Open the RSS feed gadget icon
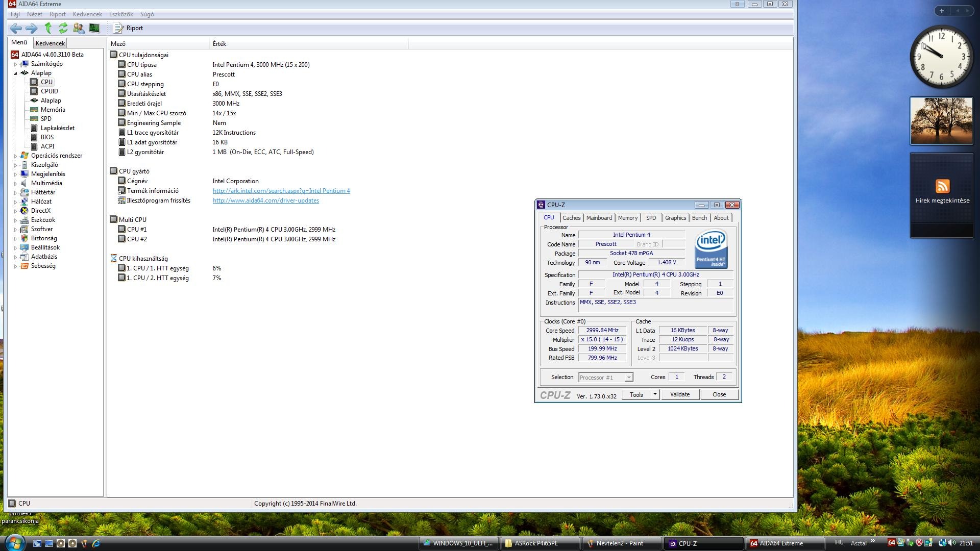Image resolution: width=980 pixels, height=551 pixels. (942, 186)
